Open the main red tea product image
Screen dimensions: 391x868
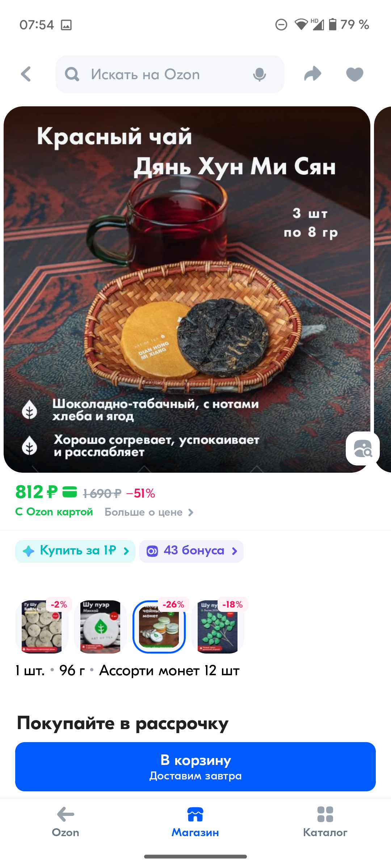pos(187,289)
